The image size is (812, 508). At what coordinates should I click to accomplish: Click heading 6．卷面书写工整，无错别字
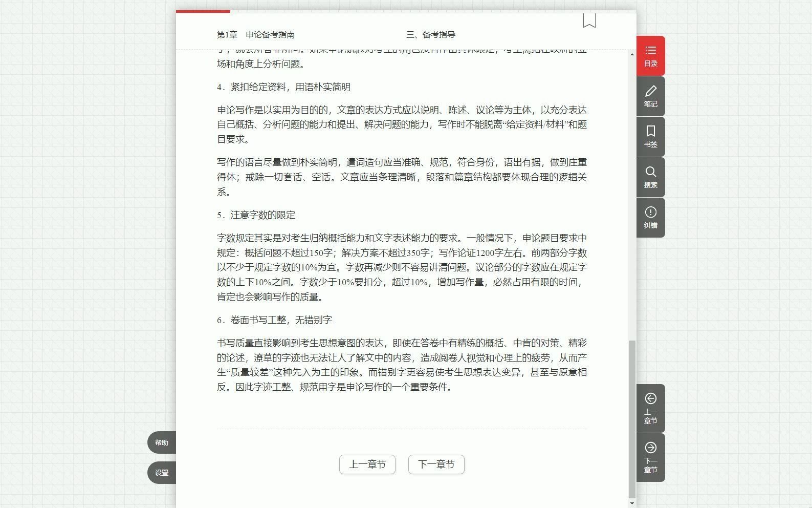(x=274, y=320)
